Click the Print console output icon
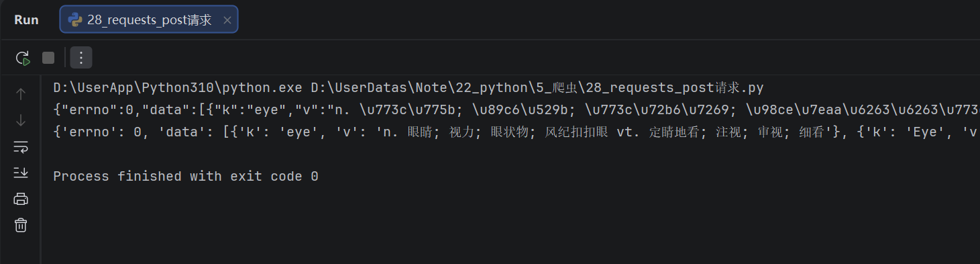This screenshot has height=264, width=980. (x=21, y=199)
